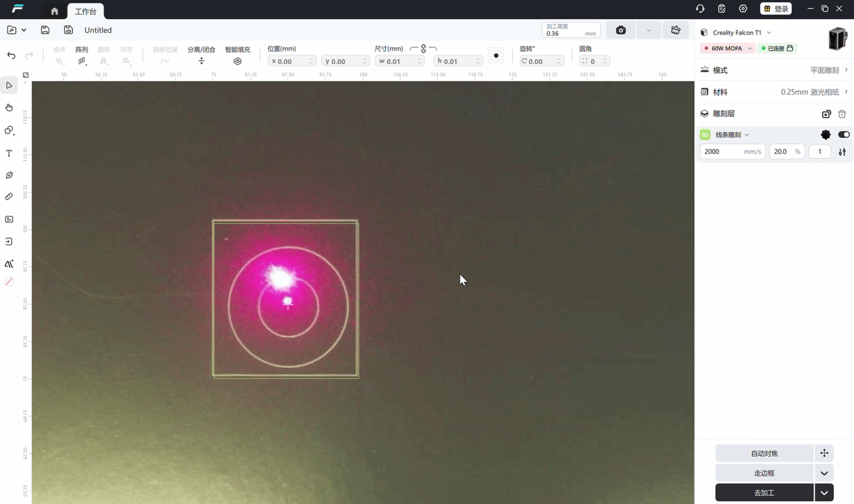Click the save-as icon beside Untitled
Image resolution: width=854 pixels, height=504 pixels.
click(x=68, y=30)
